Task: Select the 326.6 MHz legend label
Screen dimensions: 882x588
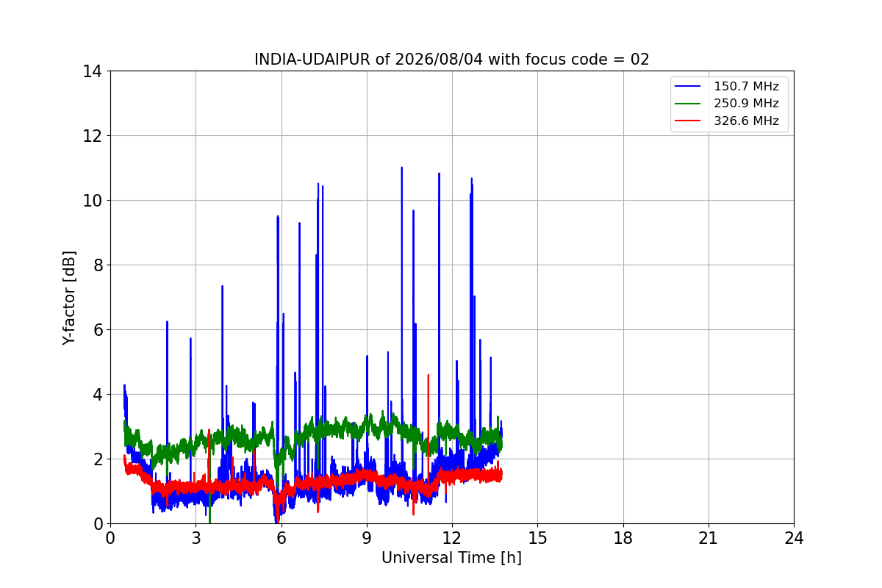Action: 746,121
